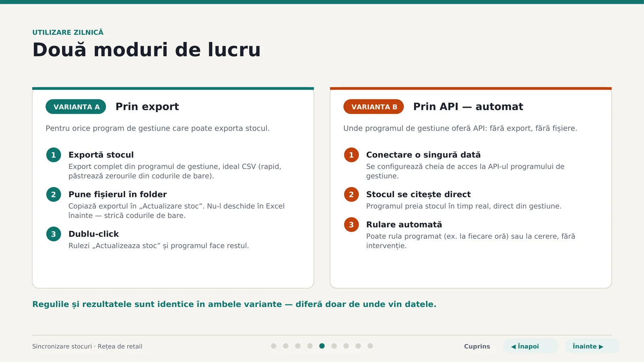Image resolution: width=644 pixels, height=362 pixels.
Task: Click the number 1 circle beside "Exportă stocul"
Action: click(54, 155)
